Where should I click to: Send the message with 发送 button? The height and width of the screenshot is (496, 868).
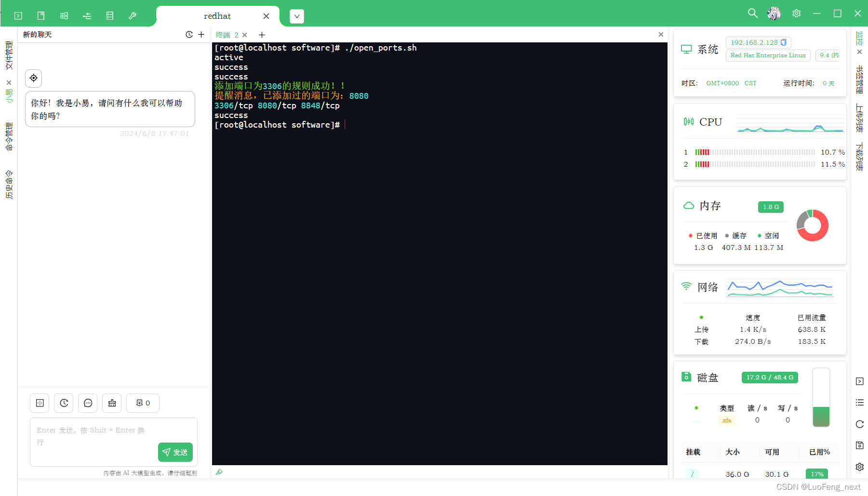pyautogui.click(x=175, y=452)
